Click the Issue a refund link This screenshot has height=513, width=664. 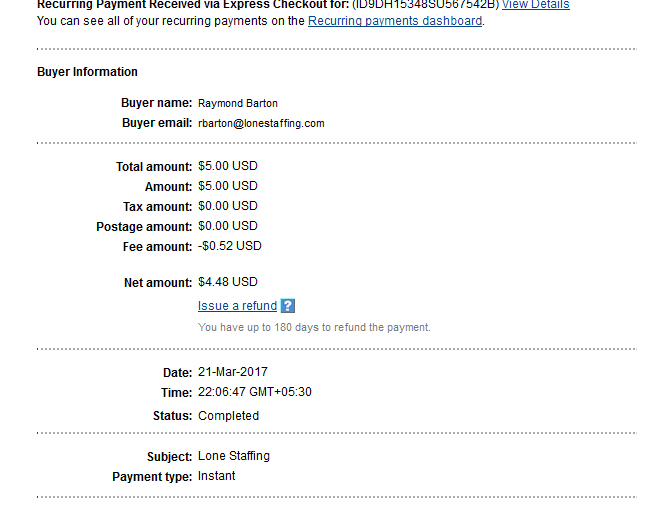pos(237,306)
